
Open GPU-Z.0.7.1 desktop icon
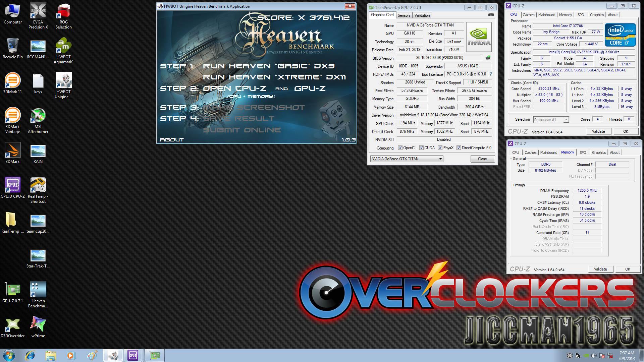(13, 292)
